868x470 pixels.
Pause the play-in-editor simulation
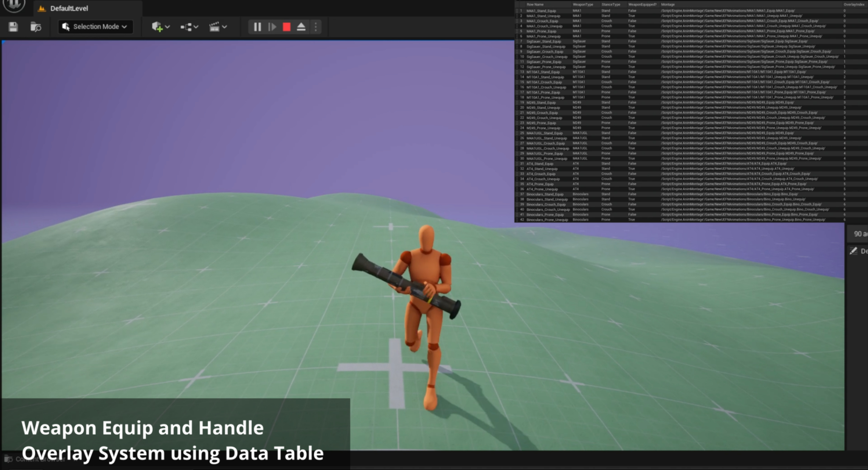coord(257,27)
